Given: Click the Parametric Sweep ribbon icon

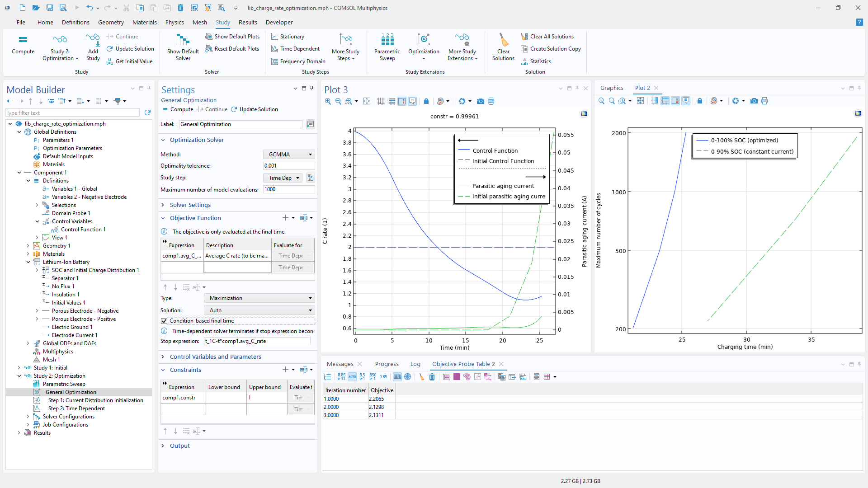Looking at the screenshot, I should tap(387, 40).
